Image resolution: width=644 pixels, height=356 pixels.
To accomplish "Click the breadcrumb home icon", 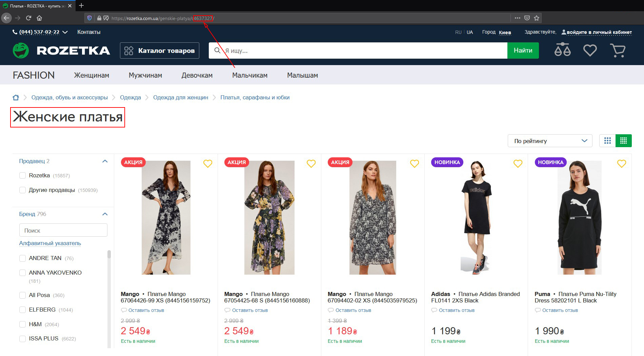I will pos(16,98).
